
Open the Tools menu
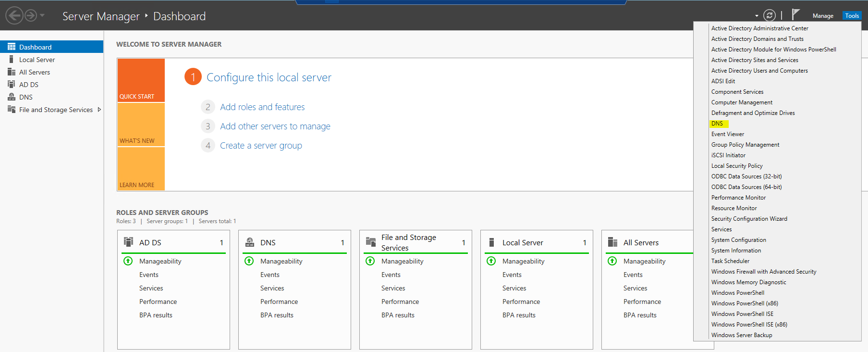click(x=852, y=16)
